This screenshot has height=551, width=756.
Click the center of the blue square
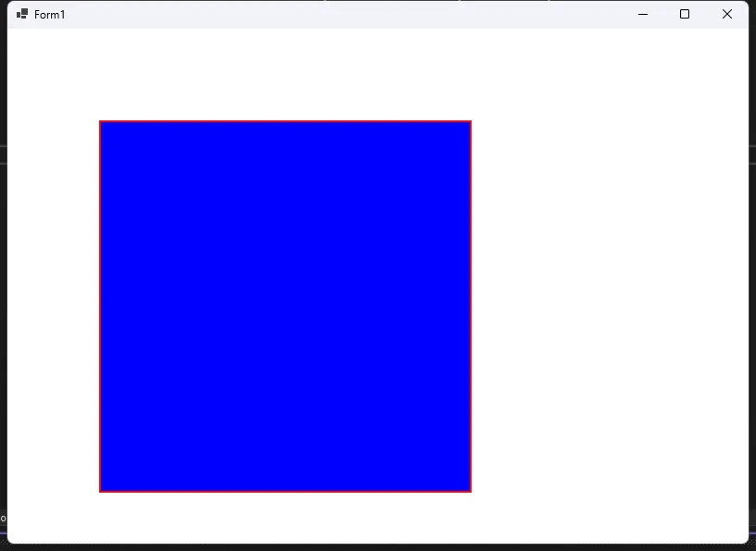285,306
